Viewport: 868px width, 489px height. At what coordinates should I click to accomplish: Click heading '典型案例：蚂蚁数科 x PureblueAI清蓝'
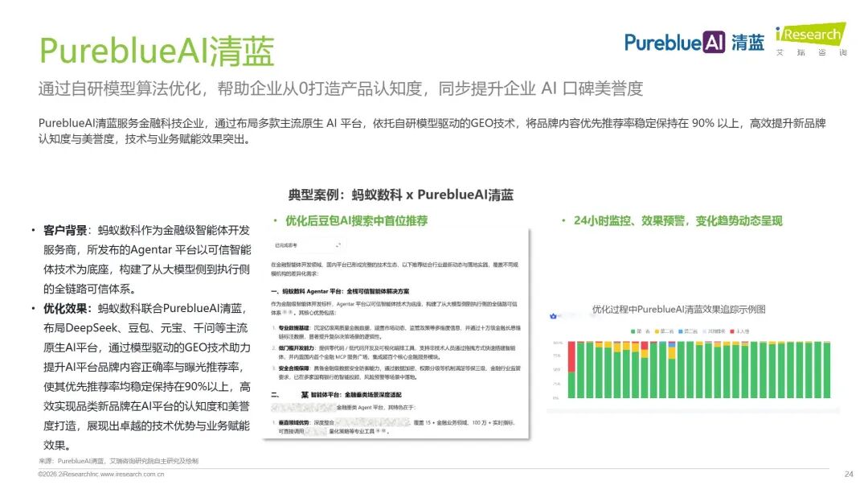pyautogui.click(x=401, y=195)
